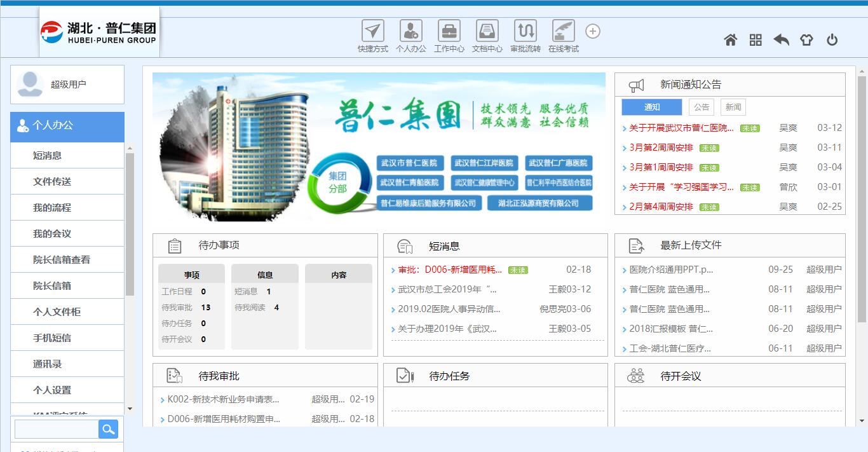Screen dimensions: 868x452
Task: Click the power logout icon
Action: 832,39
